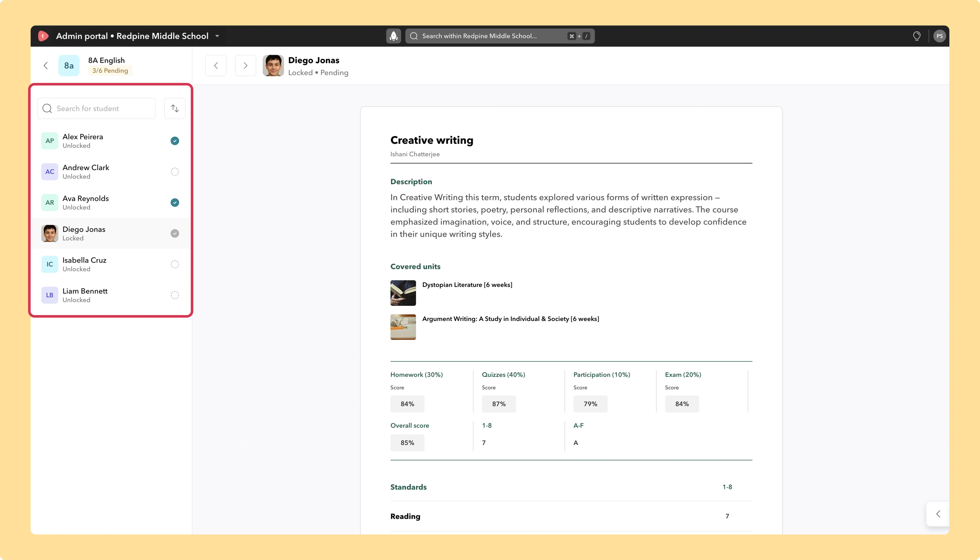Click the Quizzes (40%) label
980x560 pixels.
pos(503,375)
